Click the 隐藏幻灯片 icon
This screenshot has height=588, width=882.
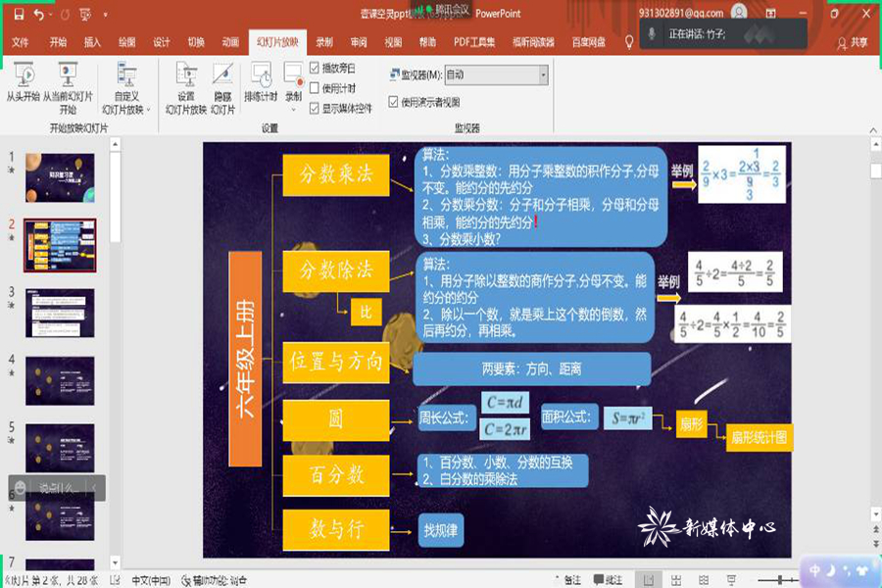tap(222, 76)
